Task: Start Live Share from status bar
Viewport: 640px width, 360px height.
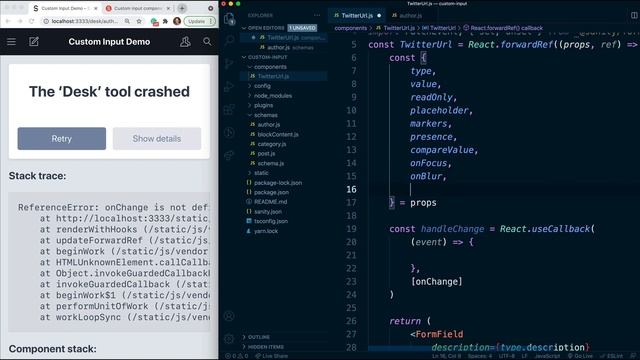Action: pos(271,356)
